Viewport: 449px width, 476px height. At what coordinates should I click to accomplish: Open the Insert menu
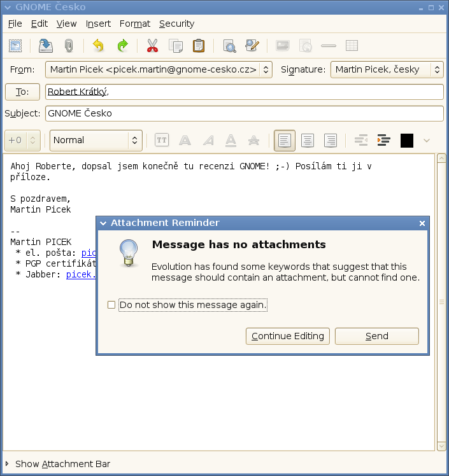click(x=98, y=24)
